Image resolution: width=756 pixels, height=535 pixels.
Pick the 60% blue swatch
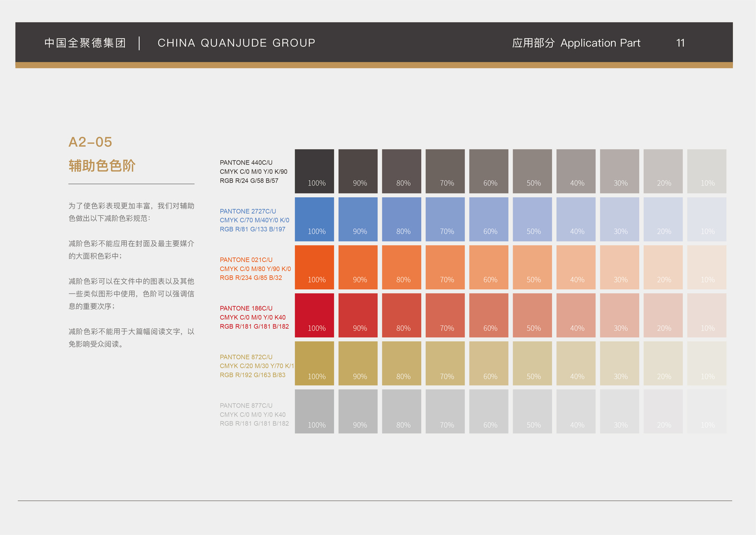click(489, 219)
